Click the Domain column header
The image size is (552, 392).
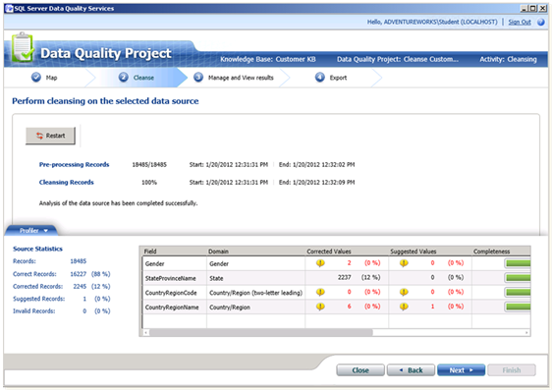(256, 252)
